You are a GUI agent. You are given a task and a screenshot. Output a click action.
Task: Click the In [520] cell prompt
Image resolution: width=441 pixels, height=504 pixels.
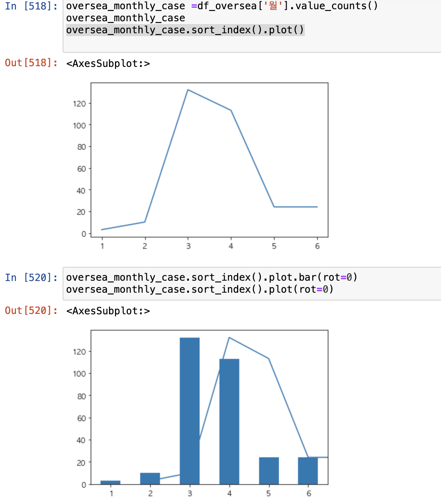point(31,277)
